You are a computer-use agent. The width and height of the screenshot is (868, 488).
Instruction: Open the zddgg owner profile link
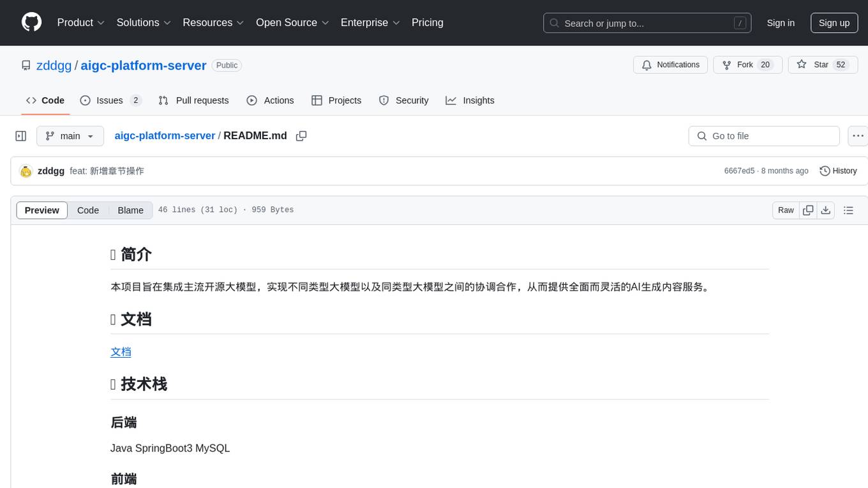tap(54, 65)
